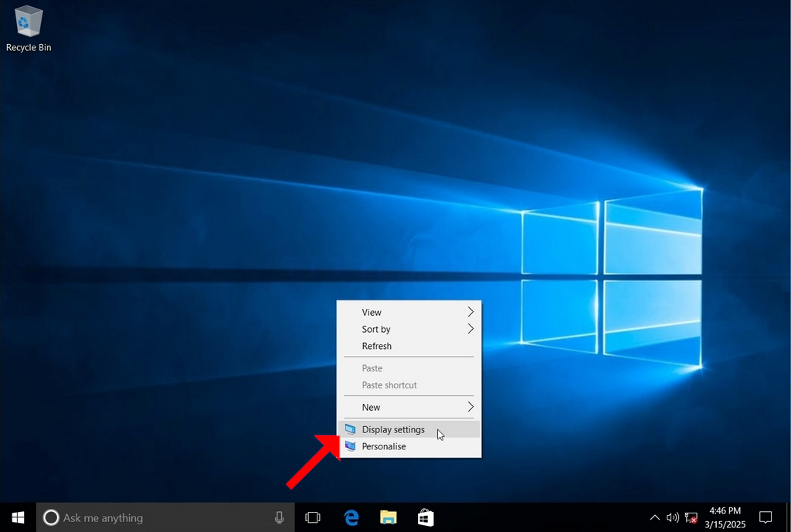791x532 pixels.
Task: Click the microphone icon in search box
Action: coord(279,518)
